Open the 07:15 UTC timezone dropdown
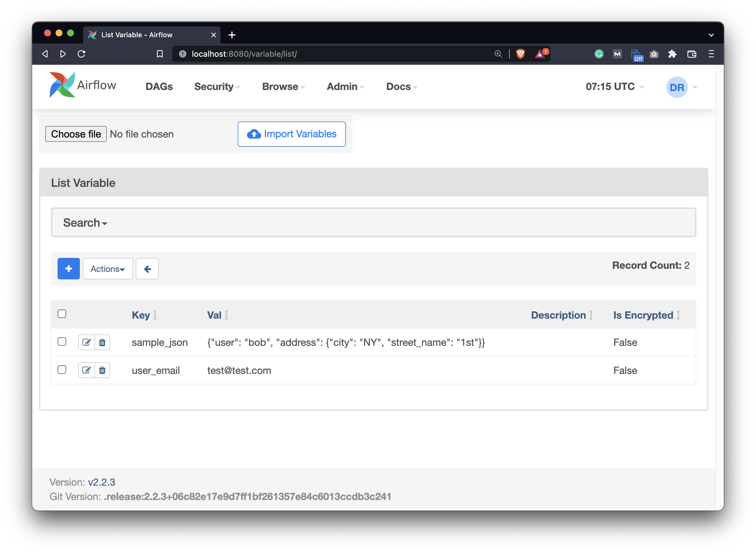The image size is (756, 553). 615,87
